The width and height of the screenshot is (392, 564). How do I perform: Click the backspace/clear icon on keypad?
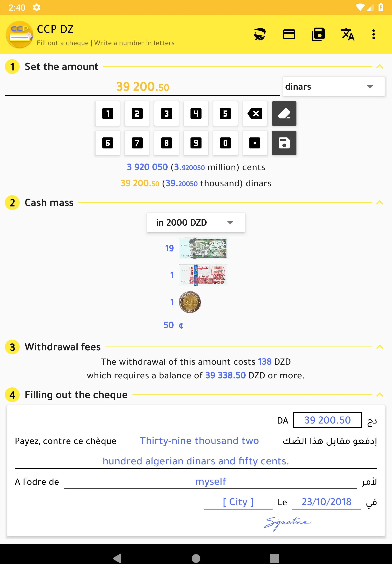254,114
